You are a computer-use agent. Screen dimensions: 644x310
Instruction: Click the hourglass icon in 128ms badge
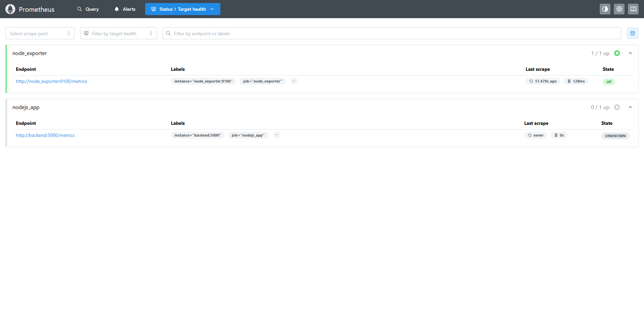[569, 81]
